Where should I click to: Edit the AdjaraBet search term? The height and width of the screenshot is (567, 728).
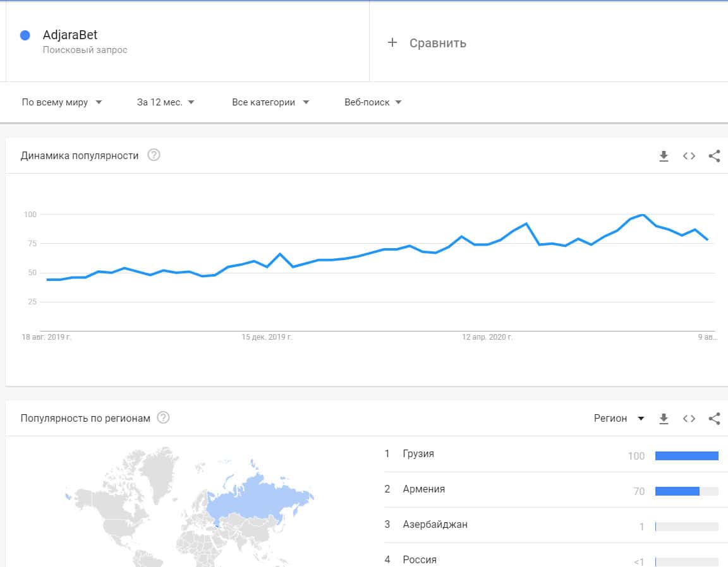click(x=70, y=35)
